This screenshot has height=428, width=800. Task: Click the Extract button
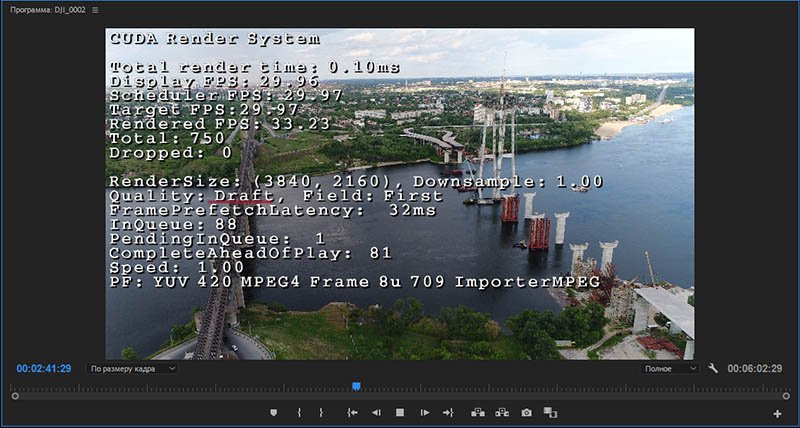pos(502,412)
